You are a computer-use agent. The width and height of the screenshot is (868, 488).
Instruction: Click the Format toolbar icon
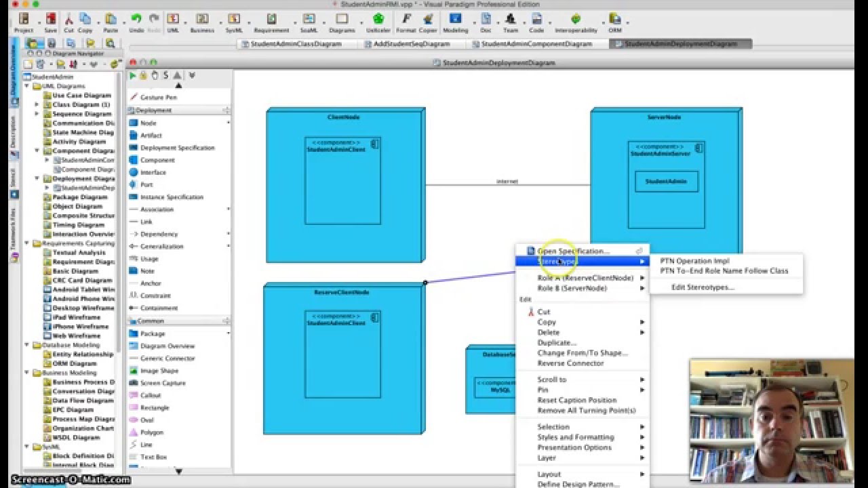[406, 22]
